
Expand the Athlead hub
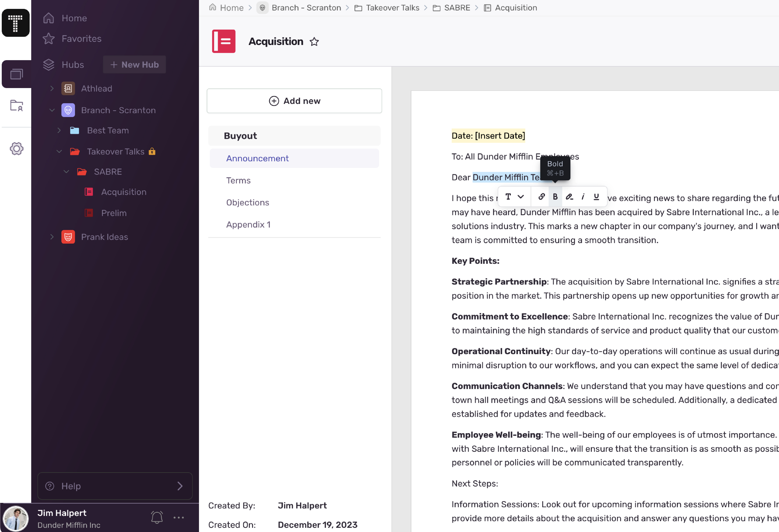pyautogui.click(x=52, y=88)
